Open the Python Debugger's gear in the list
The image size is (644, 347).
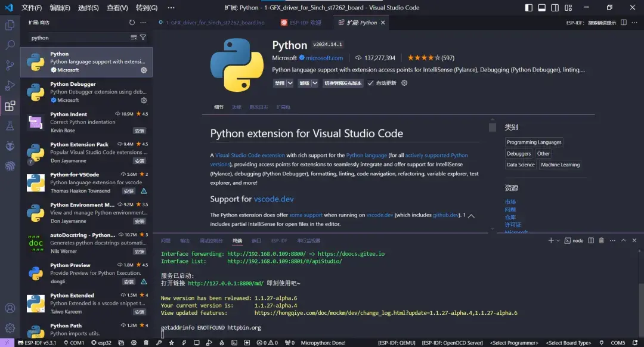tap(144, 100)
